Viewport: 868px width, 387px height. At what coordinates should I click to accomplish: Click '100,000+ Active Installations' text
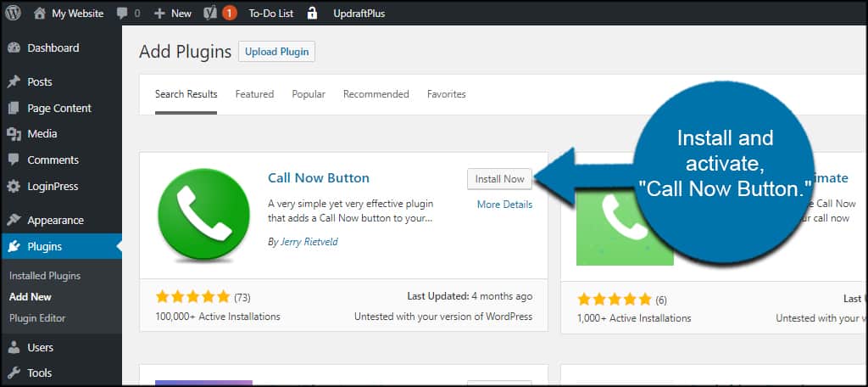pos(218,317)
